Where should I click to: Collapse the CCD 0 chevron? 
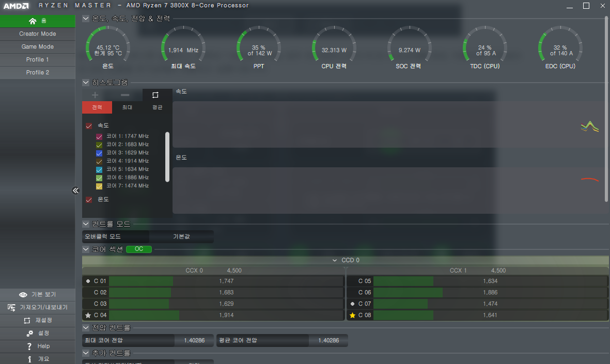tap(335, 260)
